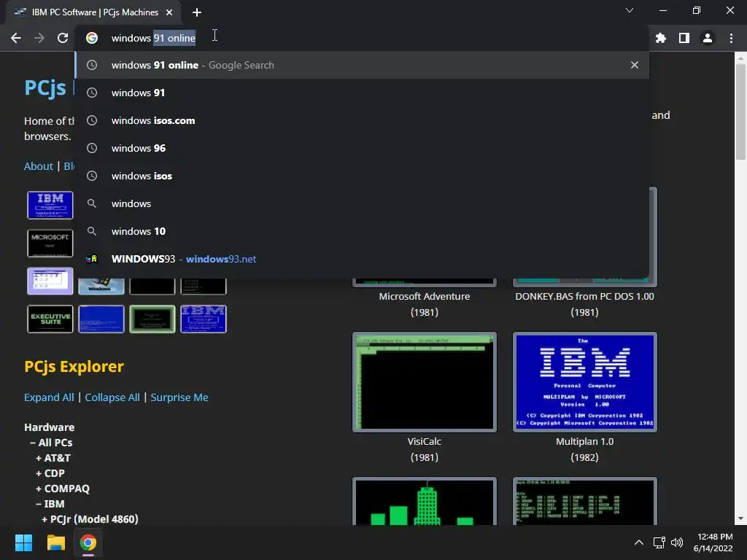Screen dimensions: 747x560
Task: Toggle the browser side panel
Action: (684, 38)
